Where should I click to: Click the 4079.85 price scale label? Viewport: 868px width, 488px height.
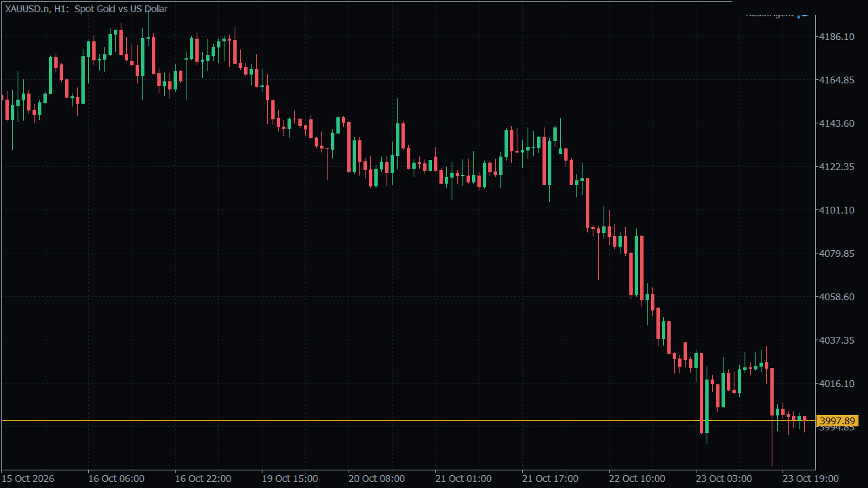click(x=837, y=253)
